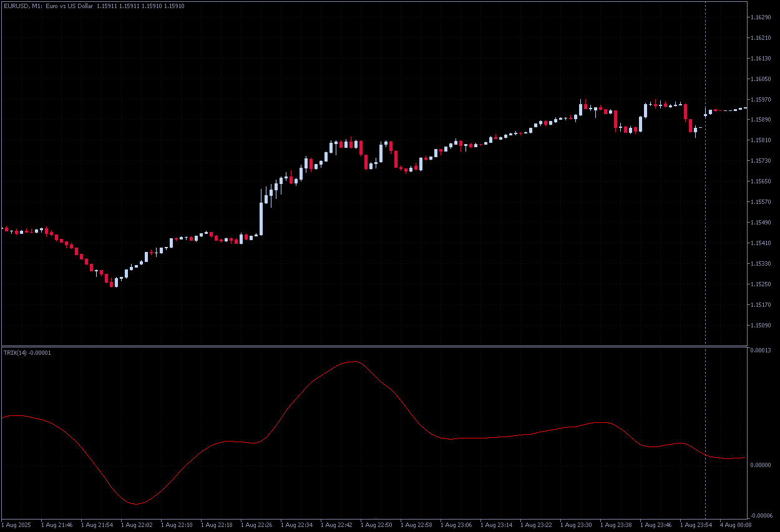Click the 0.00000 indicator scale label
Screen dimensions: 780x532
760,465
